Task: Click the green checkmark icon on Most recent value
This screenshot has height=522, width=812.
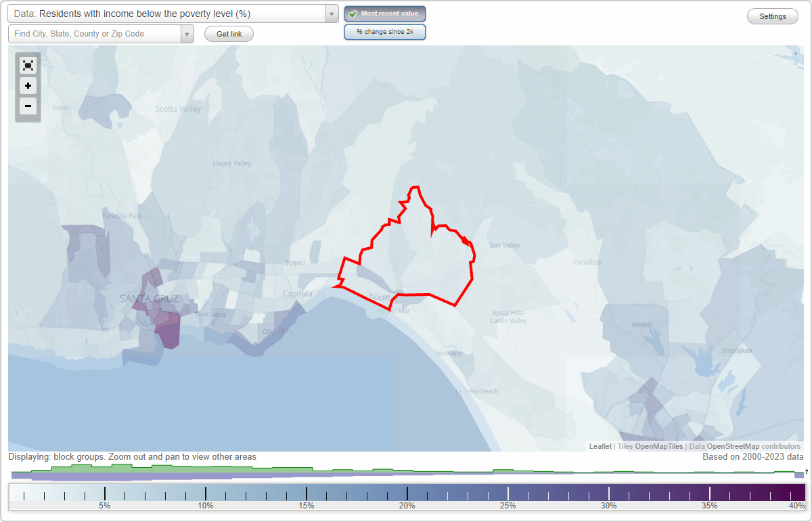Action: (x=353, y=13)
